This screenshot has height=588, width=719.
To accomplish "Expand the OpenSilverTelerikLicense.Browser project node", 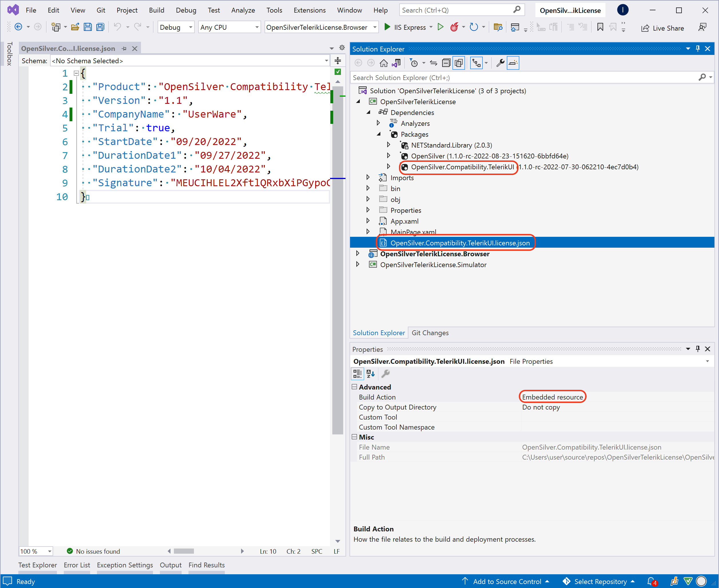I will click(x=357, y=254).
